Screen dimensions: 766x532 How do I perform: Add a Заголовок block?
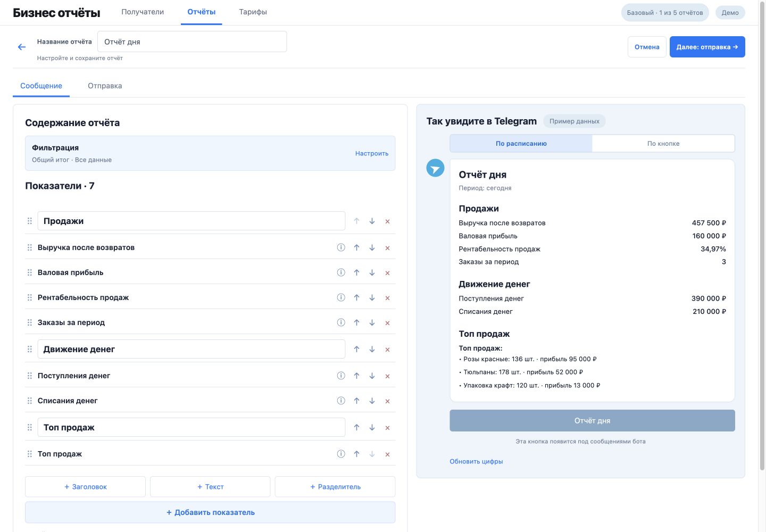[85, 487]
